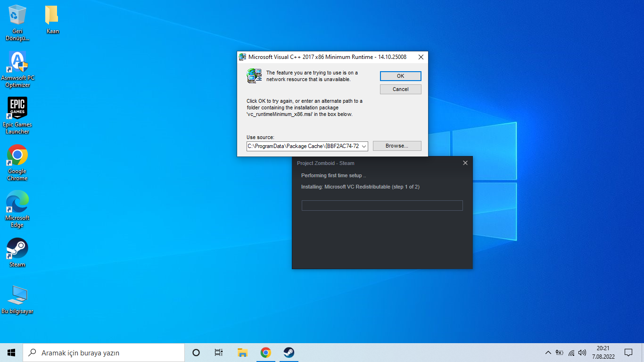Select the Kaan folder on desktop
Image resolution: width=644 pixels, height=362 pixels.
52,20
